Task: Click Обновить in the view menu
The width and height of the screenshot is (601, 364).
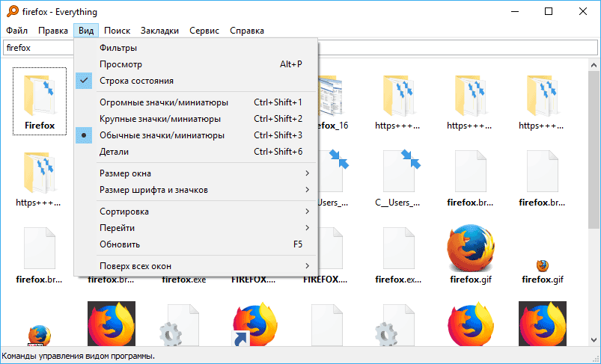Action: (120, 244)
